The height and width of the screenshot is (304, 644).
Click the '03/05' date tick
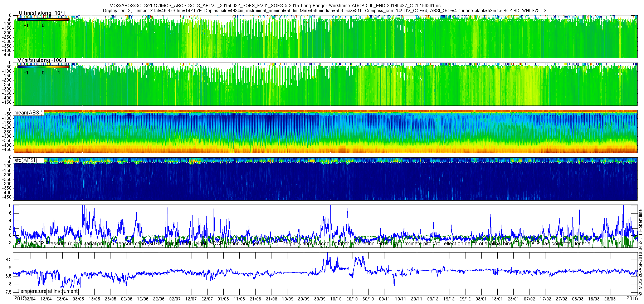(78, 299)
